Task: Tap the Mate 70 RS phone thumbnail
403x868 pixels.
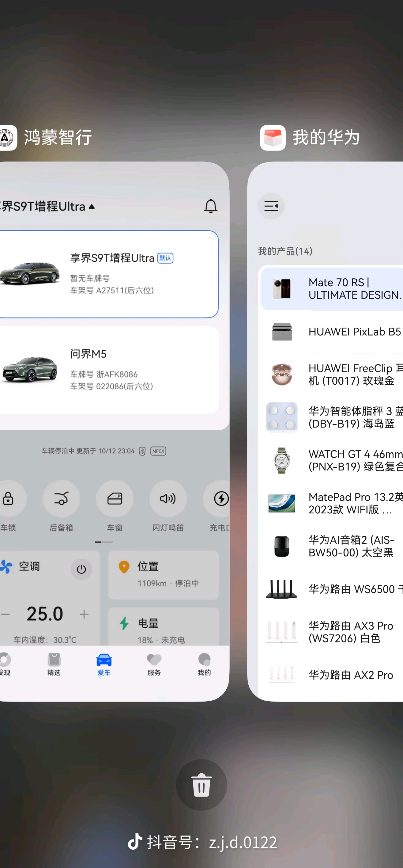Action: click(x=282, y=288)
